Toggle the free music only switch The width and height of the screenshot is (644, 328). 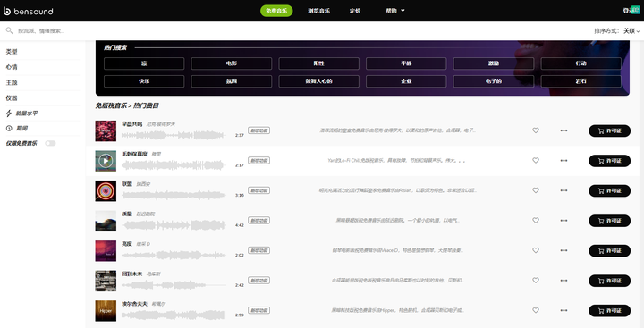pos(50,143)
